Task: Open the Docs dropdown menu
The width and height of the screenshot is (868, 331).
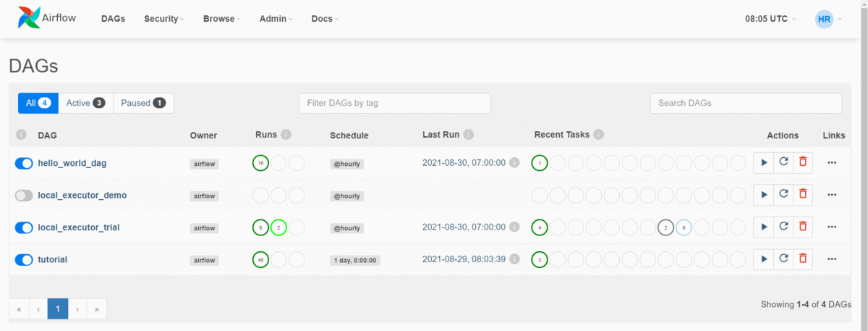Action: [x=325, y=19]
